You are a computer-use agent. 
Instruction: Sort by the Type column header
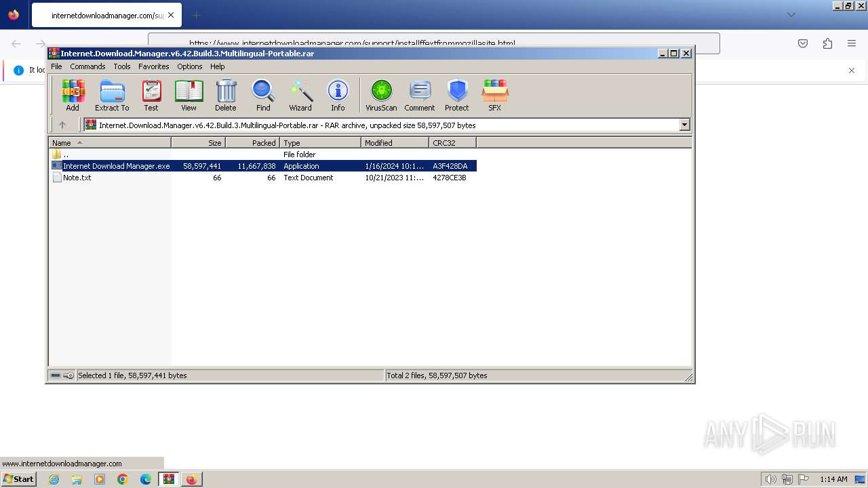point(320,142)
